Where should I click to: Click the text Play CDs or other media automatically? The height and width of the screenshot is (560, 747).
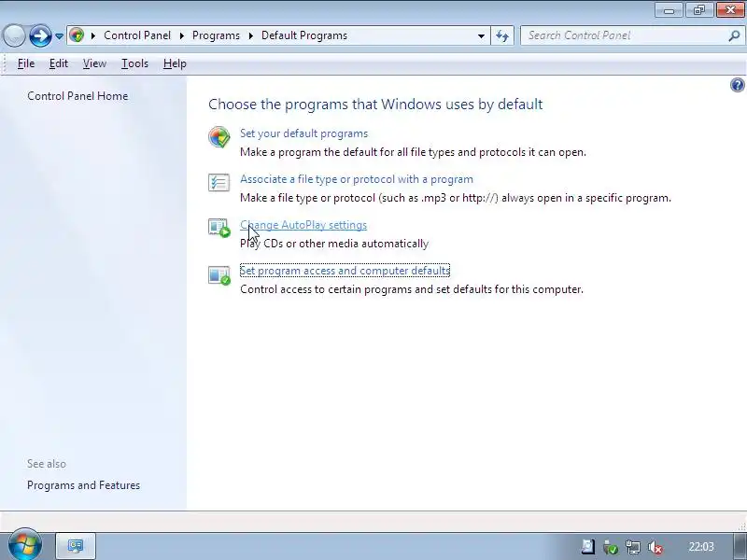click(x=334, y=244)
